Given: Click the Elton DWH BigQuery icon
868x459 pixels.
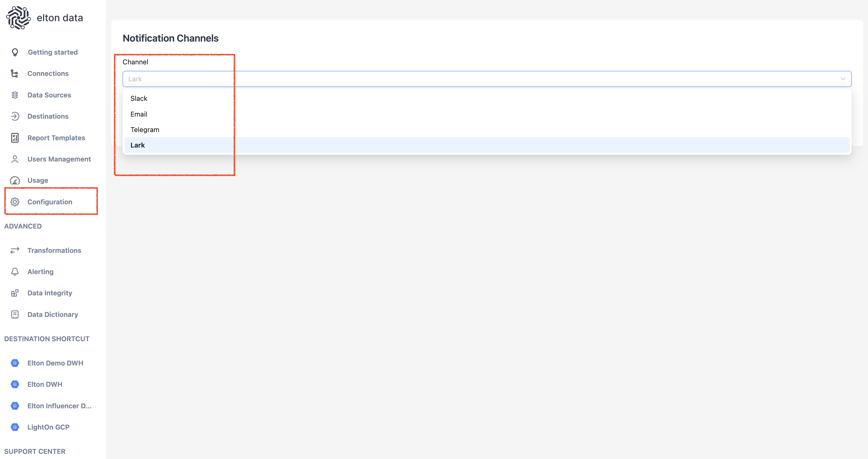Looking at the screenshot, I should (x=15, y=384).
